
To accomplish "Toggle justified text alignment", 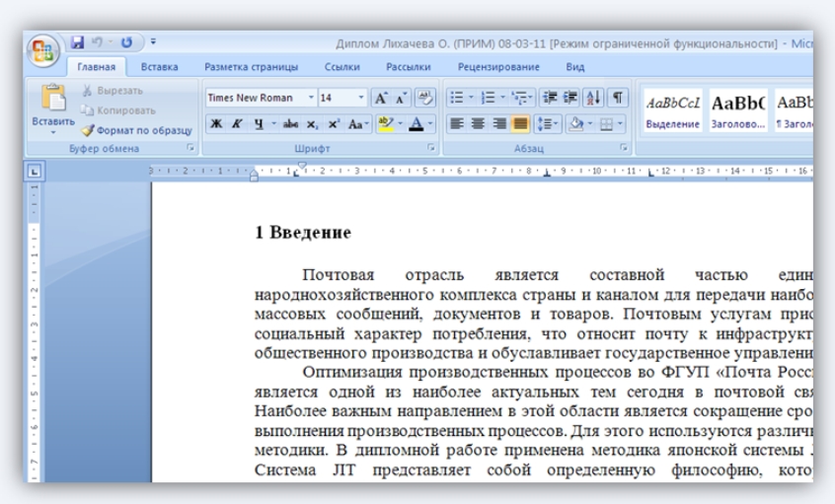I will tap(520, 124).
